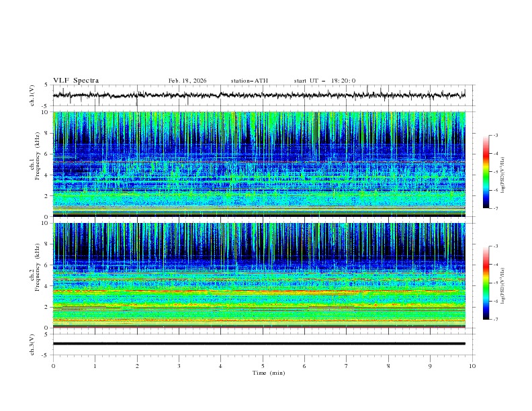The image size is (532, 411).
Task: Click the "-6" label on ch.2 colorbar
Action: point(496,301)
